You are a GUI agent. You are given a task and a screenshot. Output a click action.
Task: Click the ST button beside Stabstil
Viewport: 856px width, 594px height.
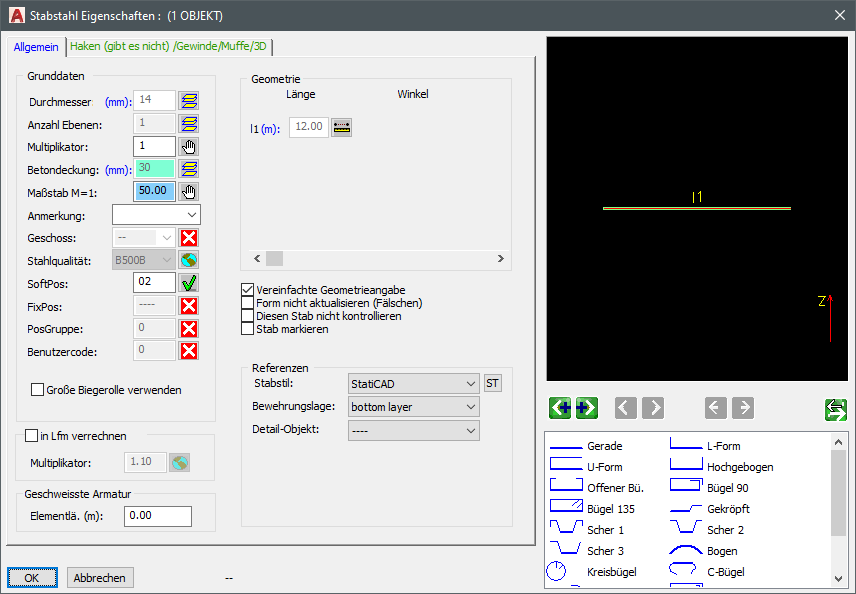click(x=492, y=383)
